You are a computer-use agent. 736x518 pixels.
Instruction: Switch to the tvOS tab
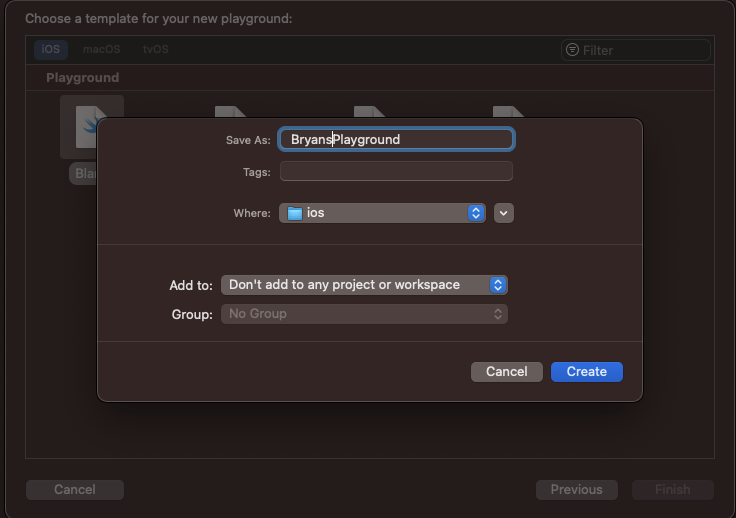pyautogui.click(x=156, y=49)
